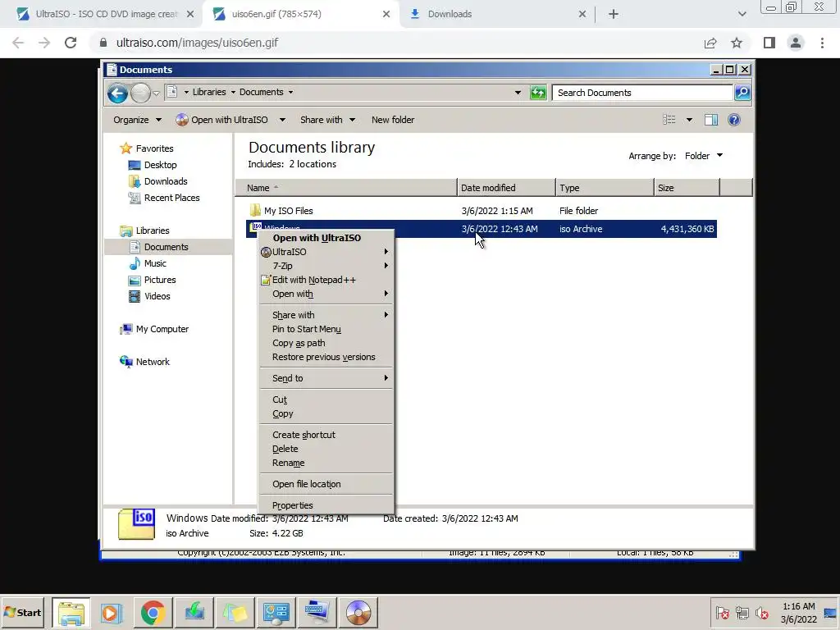Open Chrome three-dot menu
The image size is (840, 630).
tap(822, 43)
